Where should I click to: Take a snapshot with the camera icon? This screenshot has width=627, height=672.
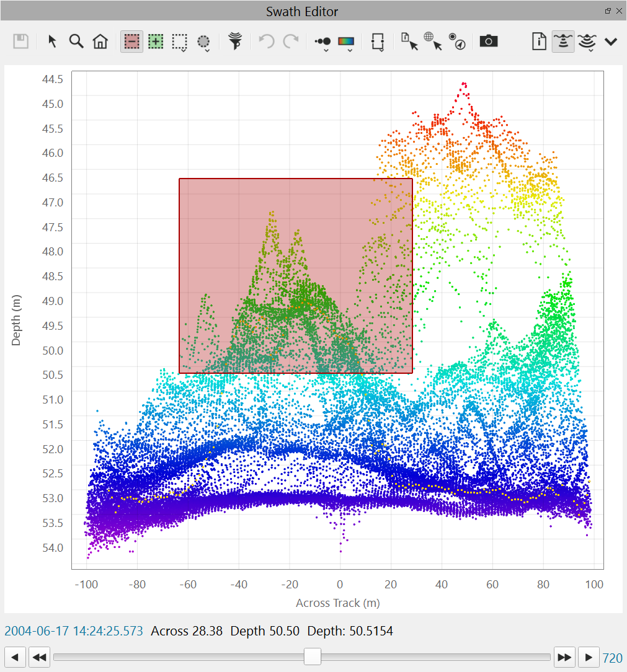tap(489, 42)
